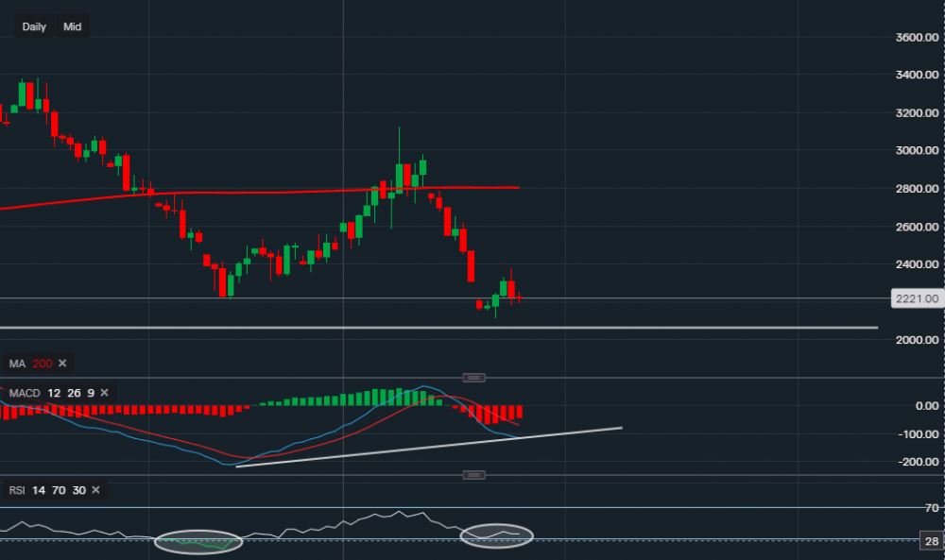Viewport: 945px width, 560px height.
Task: Select the Daily timeframe button
Action: (x=33, y=26)
